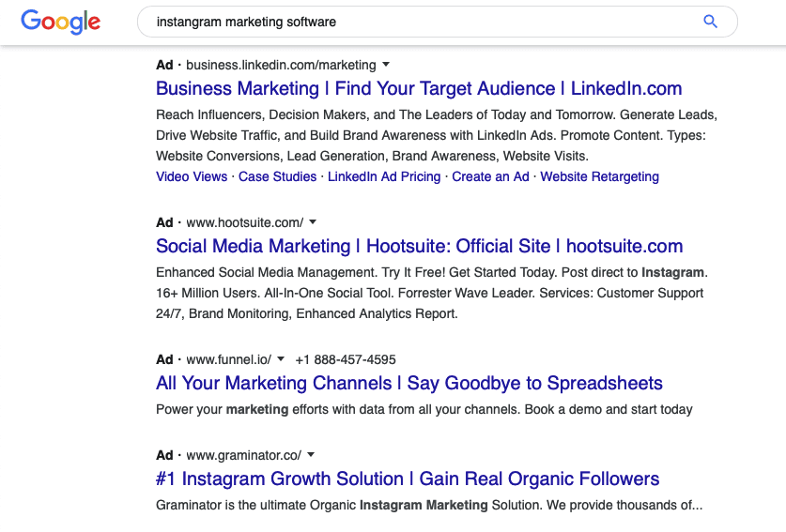Expand the www.graminator.co ad dropdown arrow

pos(311,455)
